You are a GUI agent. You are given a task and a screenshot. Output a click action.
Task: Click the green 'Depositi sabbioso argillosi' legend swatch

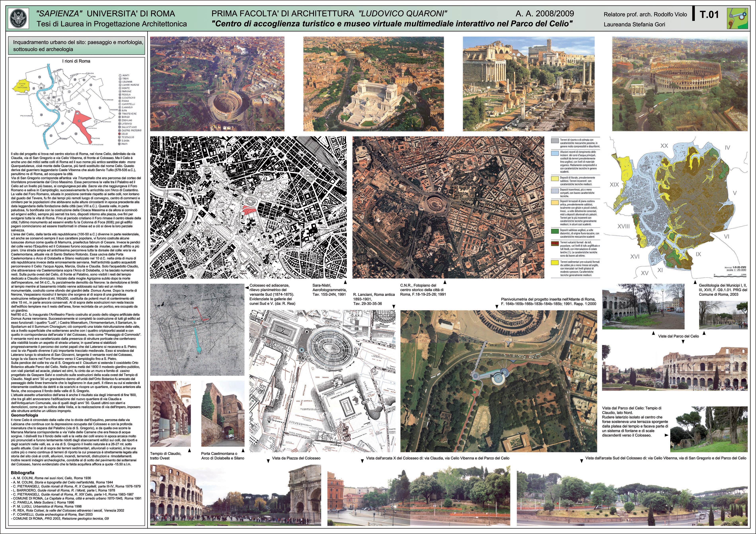tap(555, 231)
